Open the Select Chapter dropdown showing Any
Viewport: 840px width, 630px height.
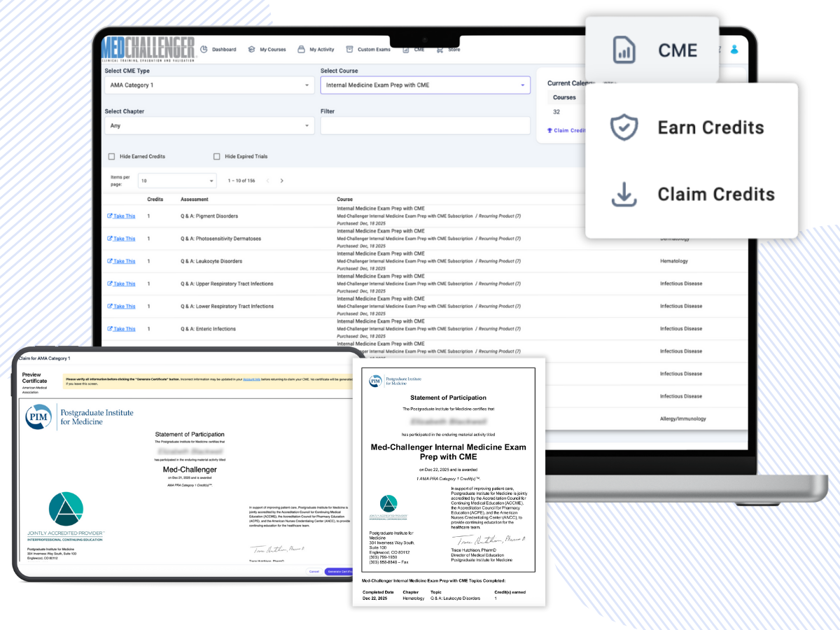pos(210,125)
